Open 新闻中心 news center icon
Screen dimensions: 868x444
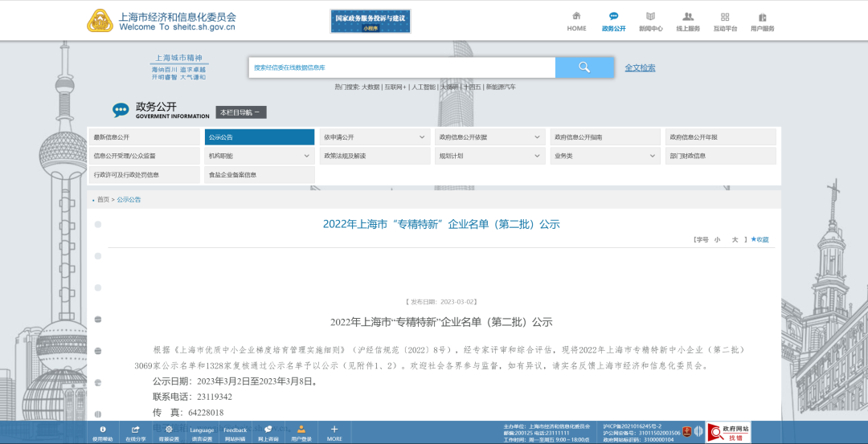pos(650,17)
